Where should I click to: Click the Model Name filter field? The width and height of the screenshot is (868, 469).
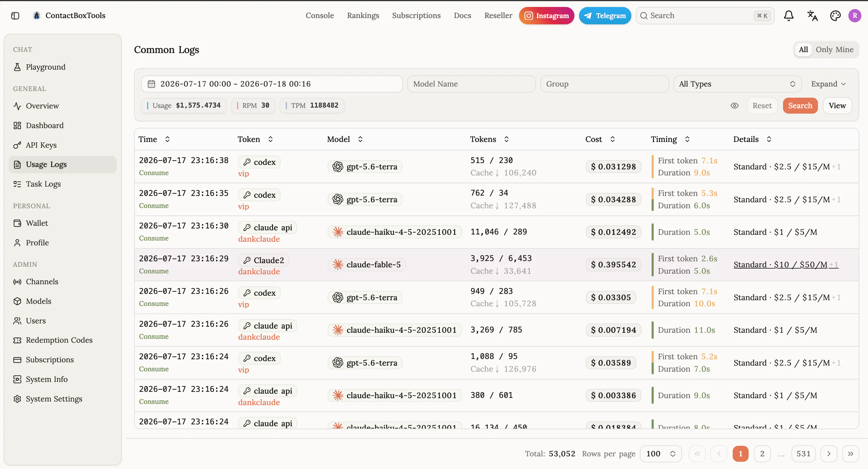pos(471,84)
